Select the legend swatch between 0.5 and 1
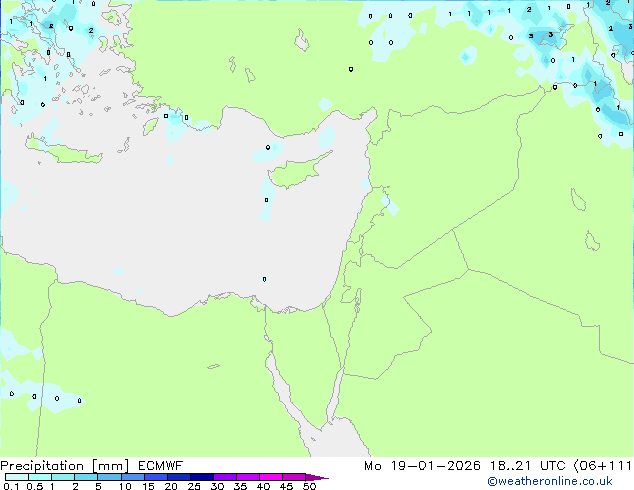The width and height of the screenshot is (634, 490). coord(40,477)
